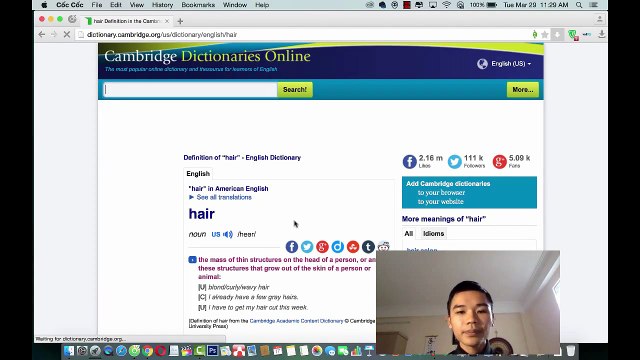Click the blue definition marker icon
This screenshot has width=640, height=360.
pos(192,260)
